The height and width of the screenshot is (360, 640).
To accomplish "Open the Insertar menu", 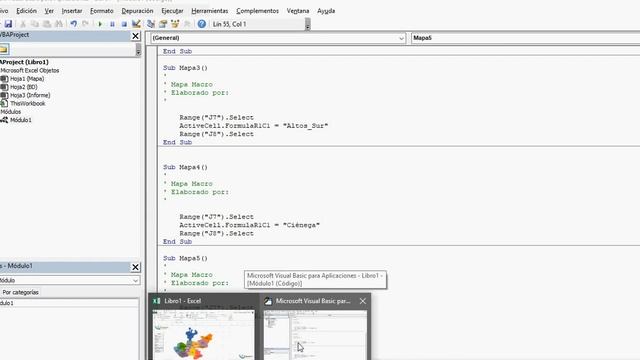I will pyautogui.click(x=72, y=11).
